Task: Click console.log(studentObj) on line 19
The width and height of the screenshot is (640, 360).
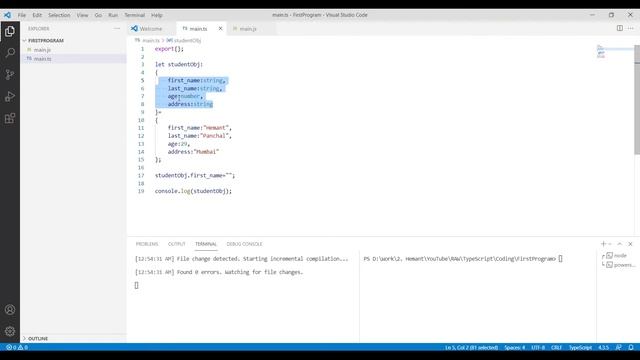Action: (x=193, y=191)
